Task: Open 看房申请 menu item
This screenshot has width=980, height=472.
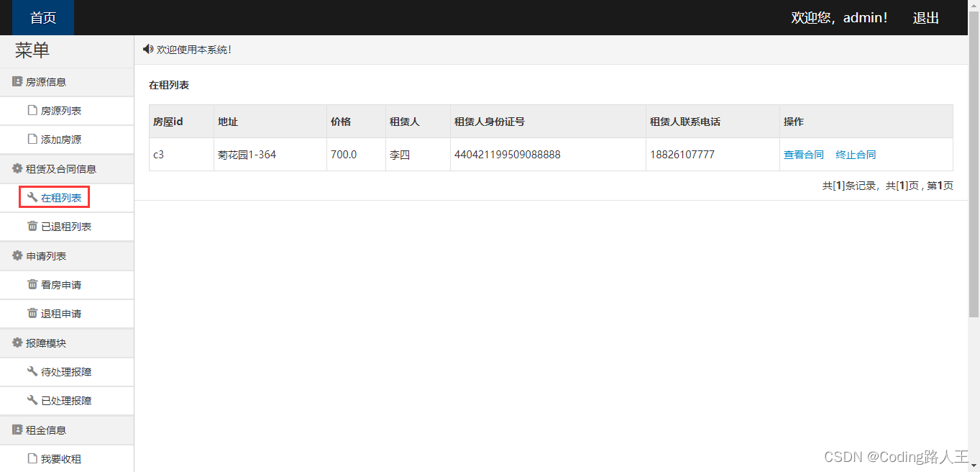Action: 61,285
